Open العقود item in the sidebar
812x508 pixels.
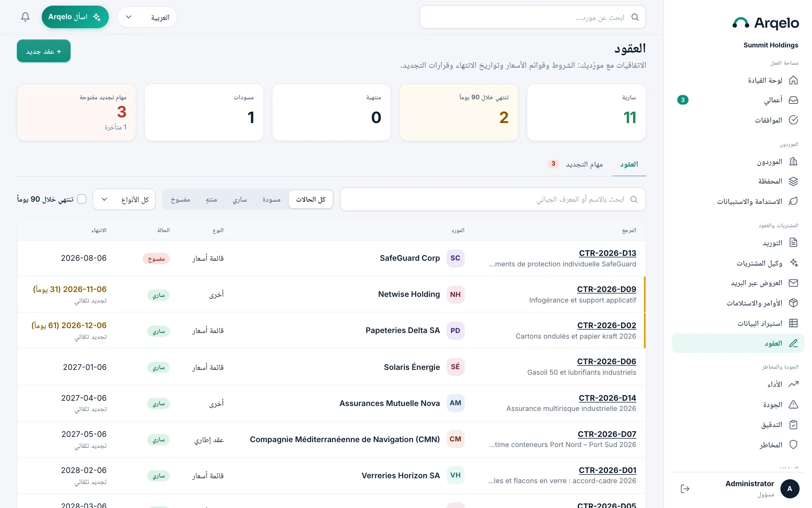point(738,343)
